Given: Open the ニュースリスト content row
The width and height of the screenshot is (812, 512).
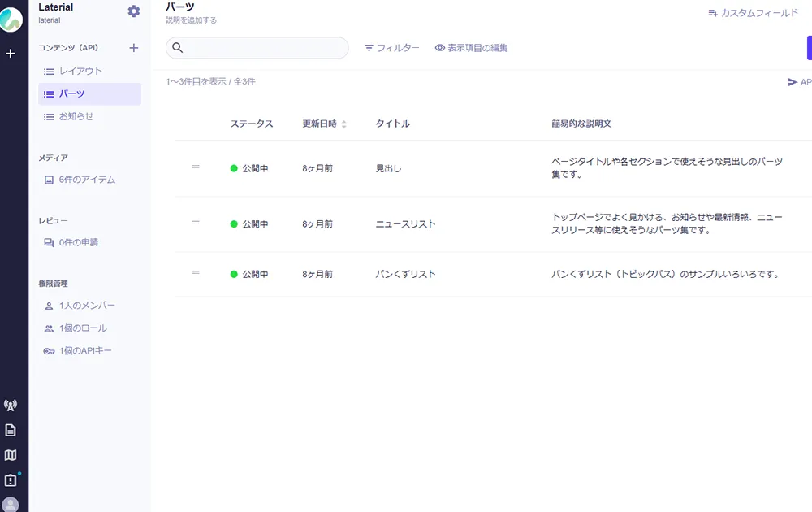Looking at the screenshot, I should tap(405, 223).
